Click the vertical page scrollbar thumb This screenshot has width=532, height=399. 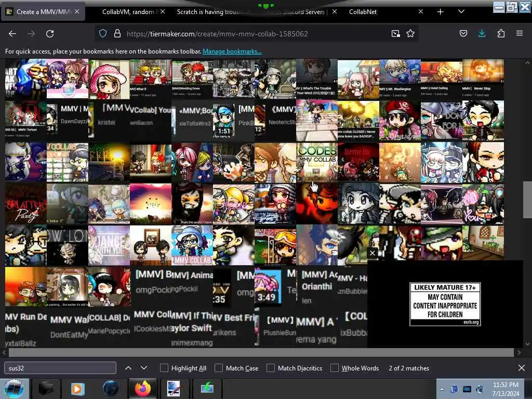pyautogui.click(x=527, y=199)
